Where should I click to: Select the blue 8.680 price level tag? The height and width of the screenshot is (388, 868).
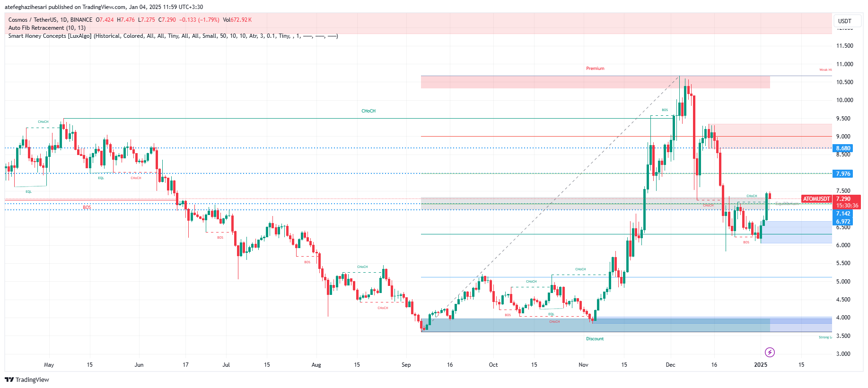point(842,148)
